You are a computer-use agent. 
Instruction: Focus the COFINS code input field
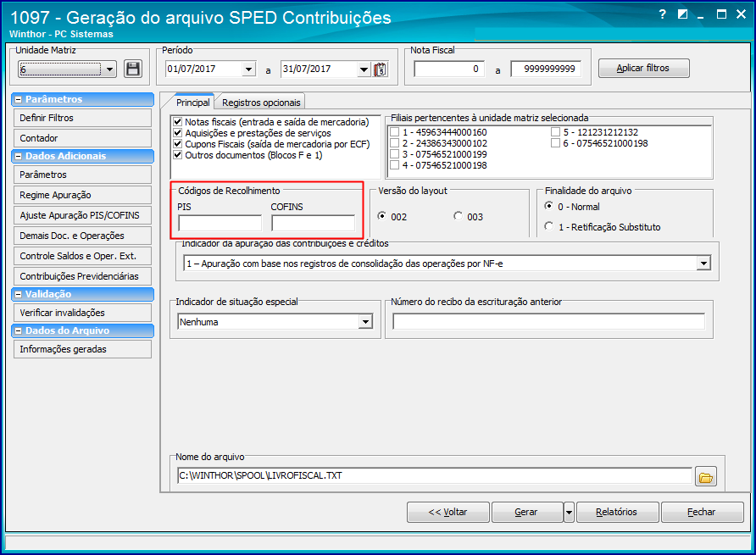point(314,223)
